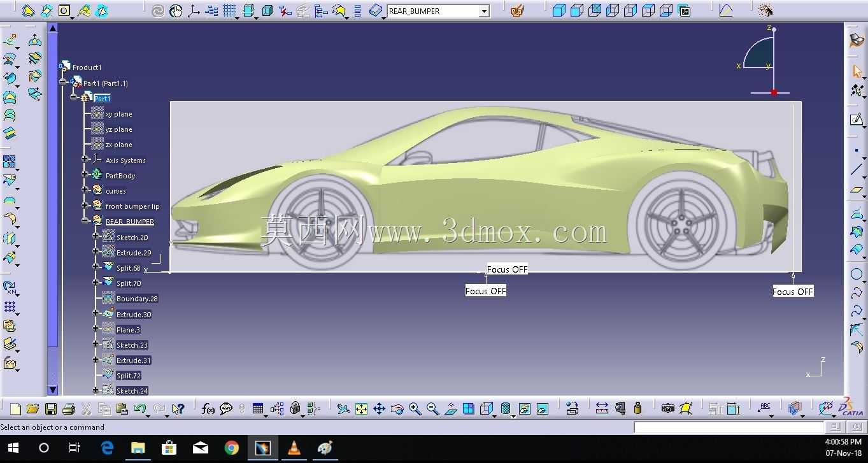Click the view compass in the viewport
This screenshot has height=463, width=868.
point(764,62)
